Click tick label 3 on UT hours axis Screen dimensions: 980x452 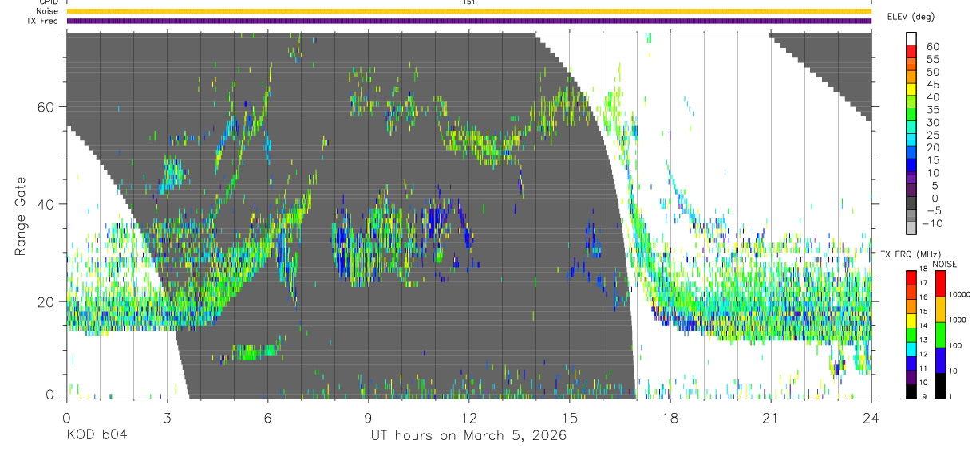[x=167, y=417]
